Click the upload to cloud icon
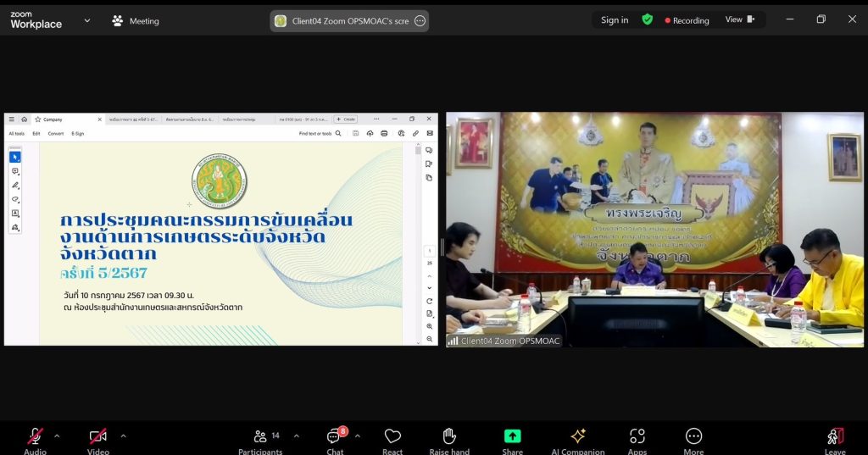 (x=370, y=133)
